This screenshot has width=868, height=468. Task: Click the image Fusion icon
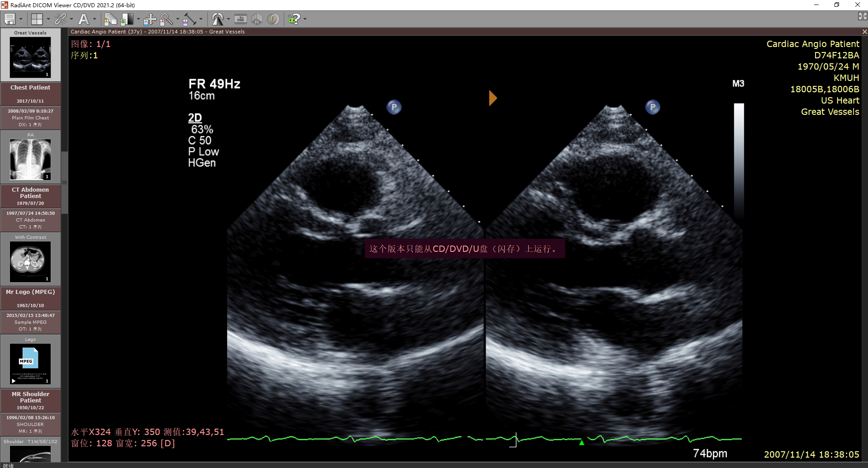(273, 19)
